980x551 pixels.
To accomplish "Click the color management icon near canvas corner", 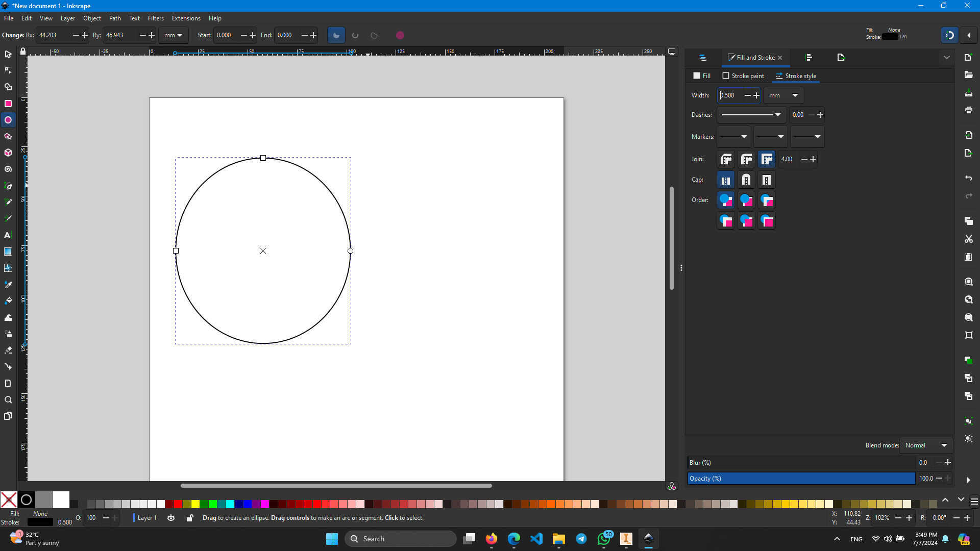I will click(672, 486).
